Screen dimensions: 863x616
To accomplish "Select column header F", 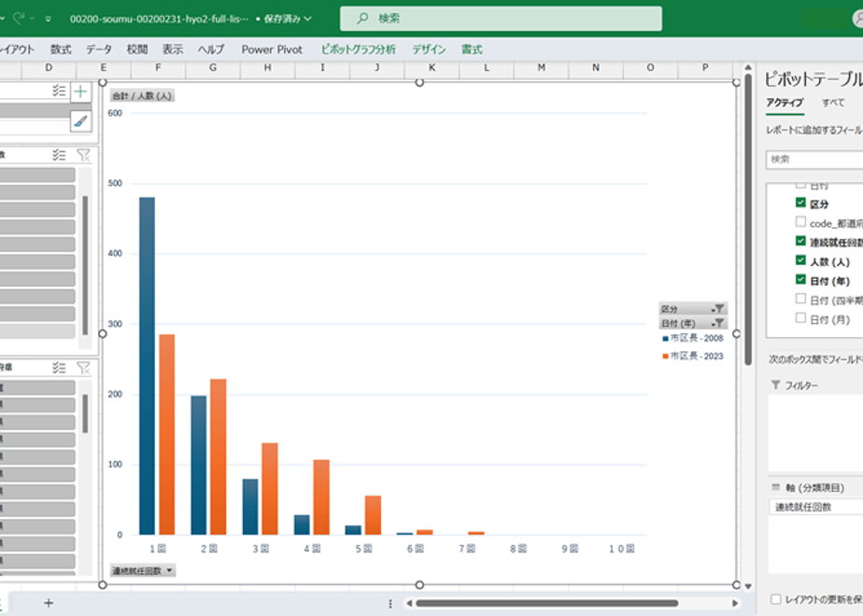I will click(158, 67).
